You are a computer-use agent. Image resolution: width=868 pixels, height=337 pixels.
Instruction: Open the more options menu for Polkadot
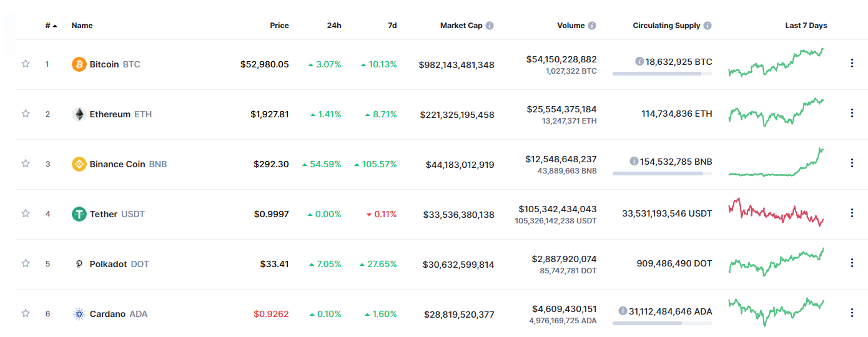coord(852,263)
